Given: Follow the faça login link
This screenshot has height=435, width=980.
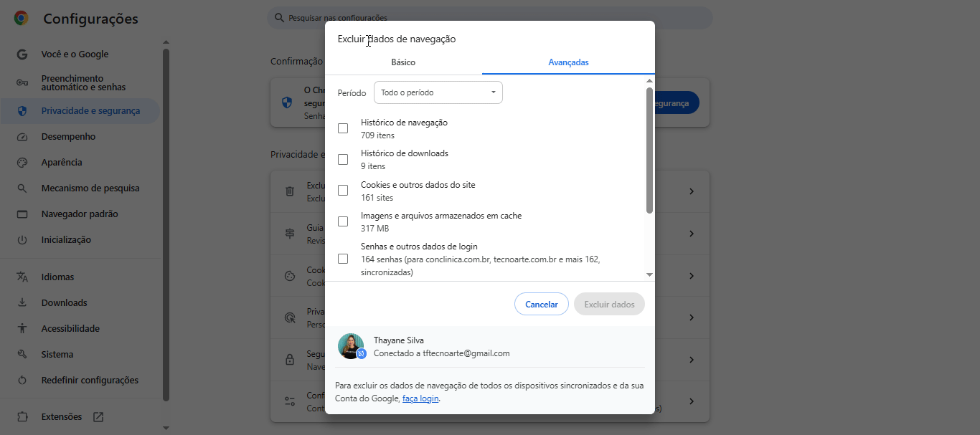Looking at the screenshot, I should click(420, 398).
